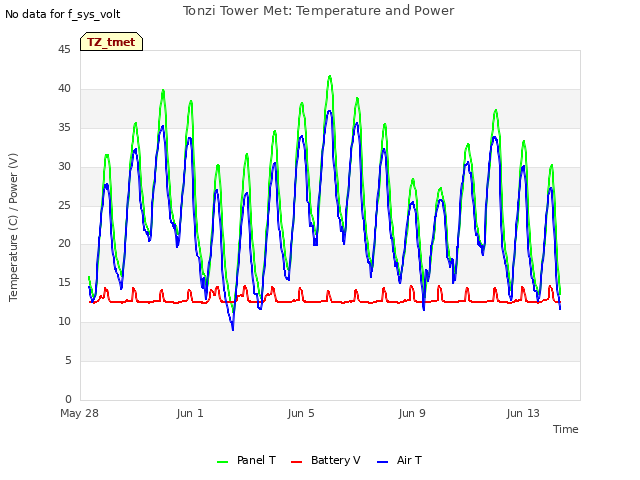This screenshot has width=640, height=480.
Task: Click the May 28 x-axis label
Action: point(80,413)
